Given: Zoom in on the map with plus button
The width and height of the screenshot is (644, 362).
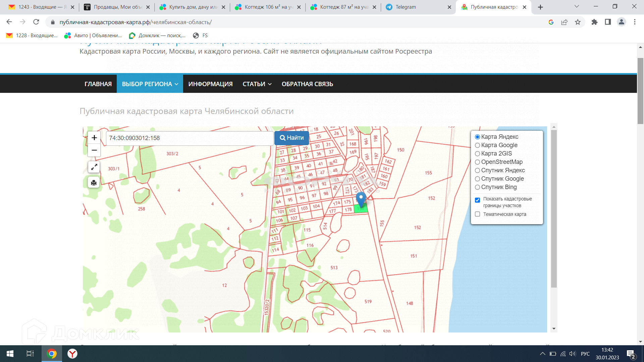Looking at the screenshot, I should pos(94,138).
